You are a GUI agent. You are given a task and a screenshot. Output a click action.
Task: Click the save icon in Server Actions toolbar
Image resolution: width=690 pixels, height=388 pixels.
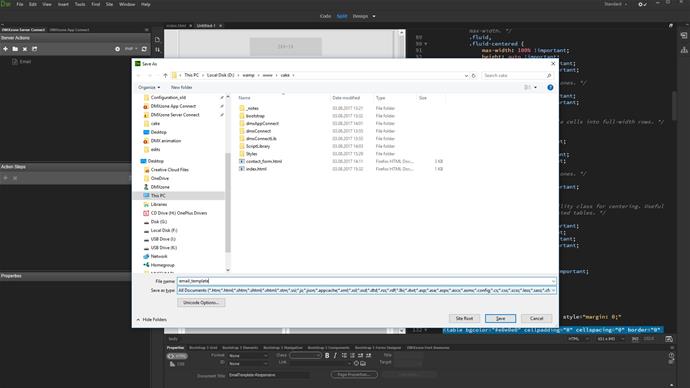pyautogui.click(x=34, y=49)
